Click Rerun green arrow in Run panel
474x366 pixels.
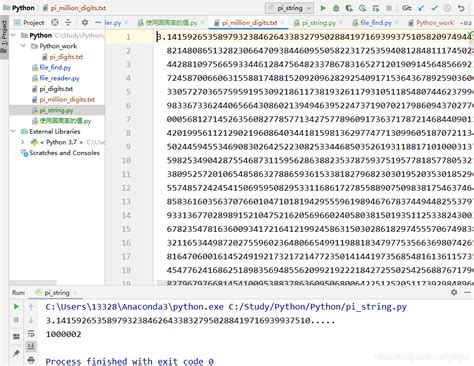coord(16,307)
